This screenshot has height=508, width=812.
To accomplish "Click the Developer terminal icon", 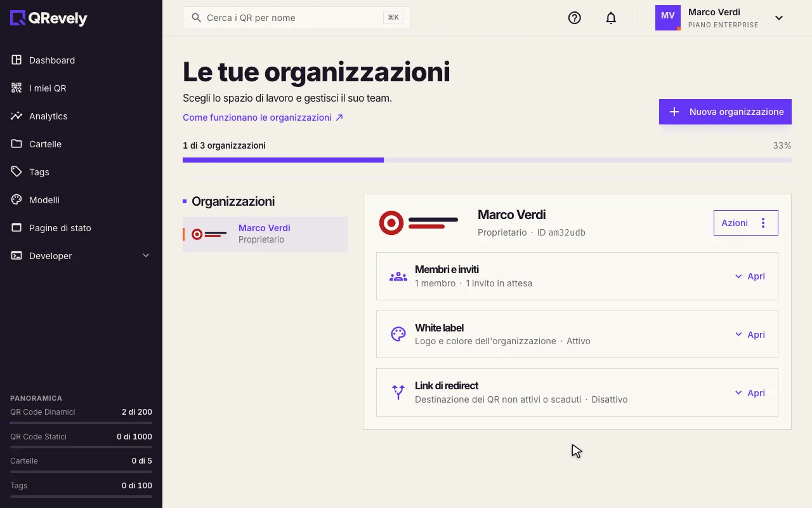I will [x=16, y=256].
